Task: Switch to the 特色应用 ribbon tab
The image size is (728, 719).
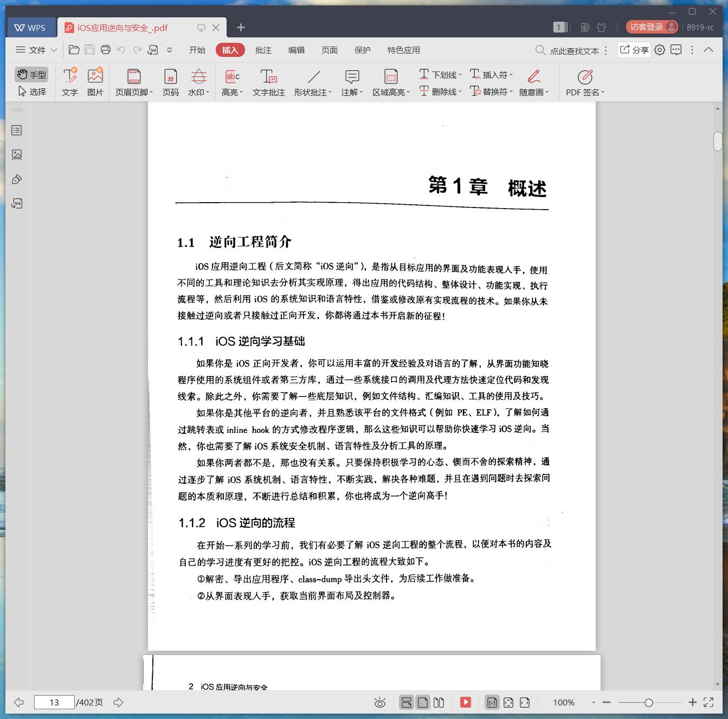Action: [403, 50]
